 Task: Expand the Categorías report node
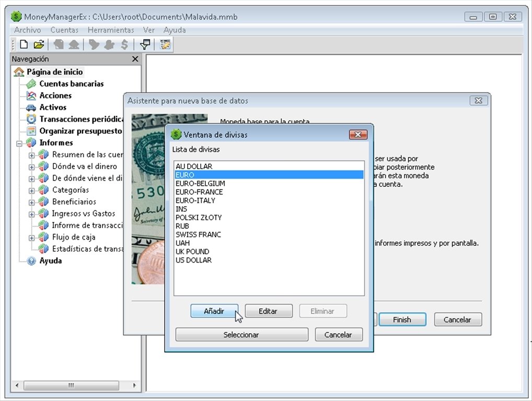click(x=31, y=191)
